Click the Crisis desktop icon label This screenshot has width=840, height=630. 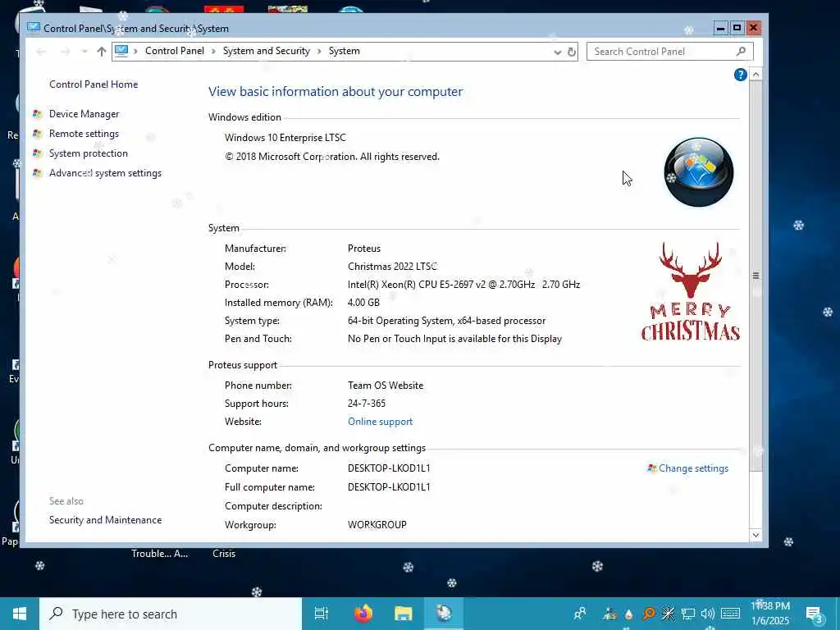224,554
